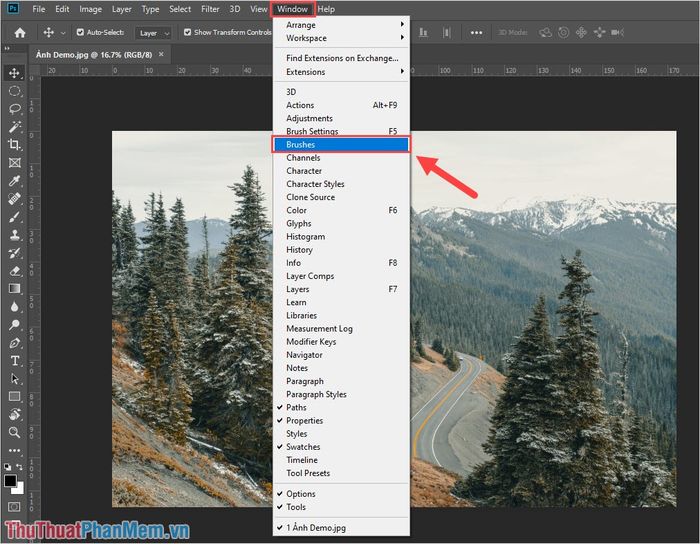Click Find Extensions on Exchange

[x=340, y=58]
